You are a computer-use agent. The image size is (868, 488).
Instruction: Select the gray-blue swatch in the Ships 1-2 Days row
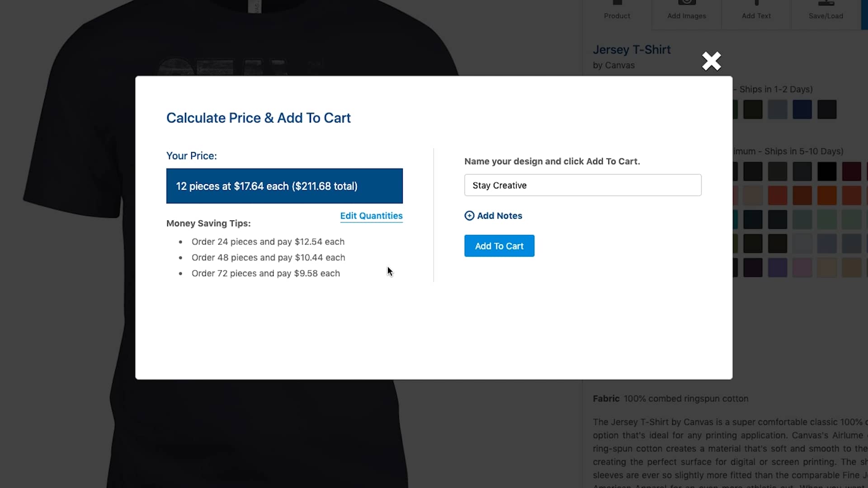click(778, 109)
